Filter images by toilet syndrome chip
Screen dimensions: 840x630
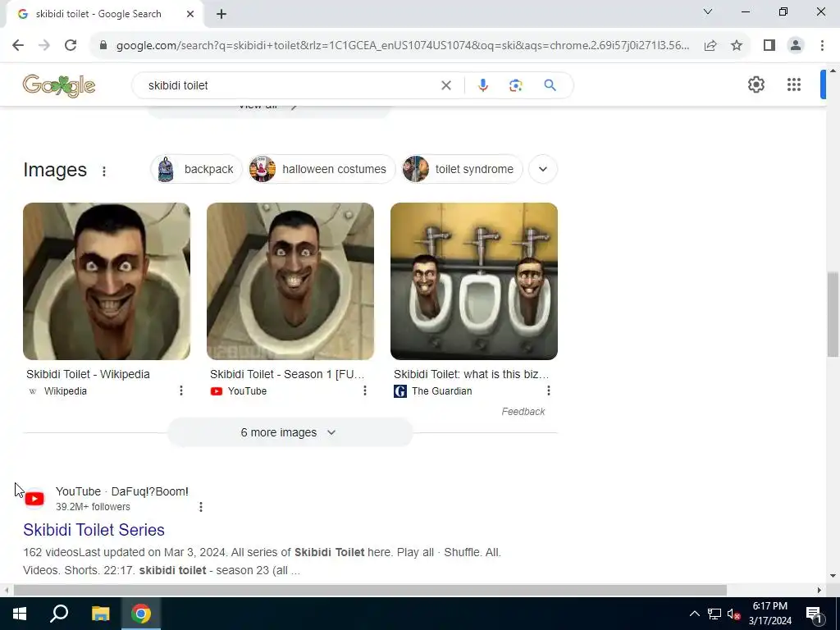(x=462, y=169)
